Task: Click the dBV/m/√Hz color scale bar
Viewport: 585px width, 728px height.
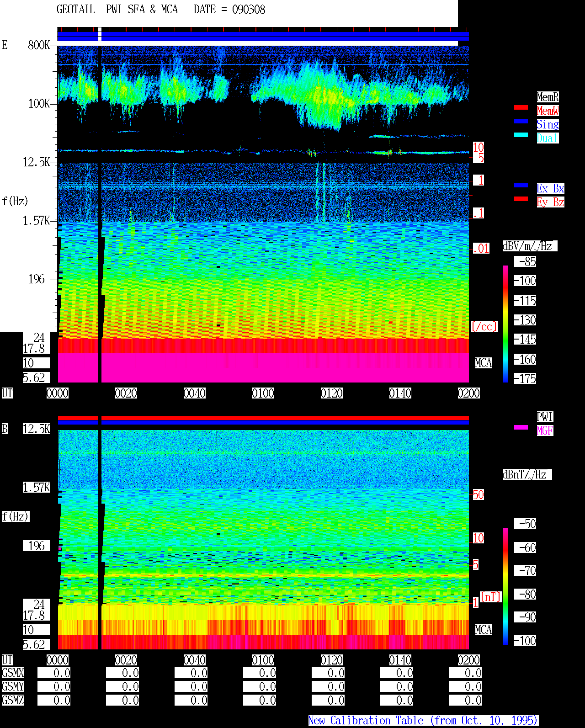Action: click(x=505, y=324)
